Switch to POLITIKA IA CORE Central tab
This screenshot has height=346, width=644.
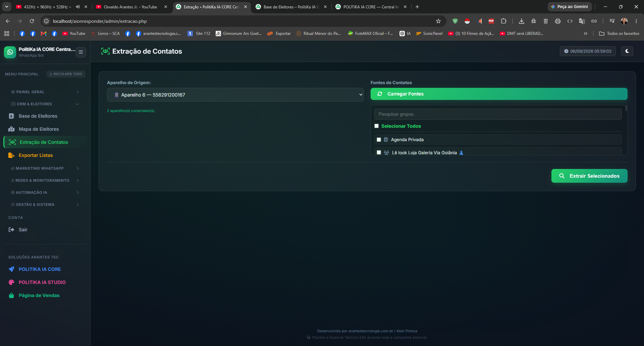(371, 7)
